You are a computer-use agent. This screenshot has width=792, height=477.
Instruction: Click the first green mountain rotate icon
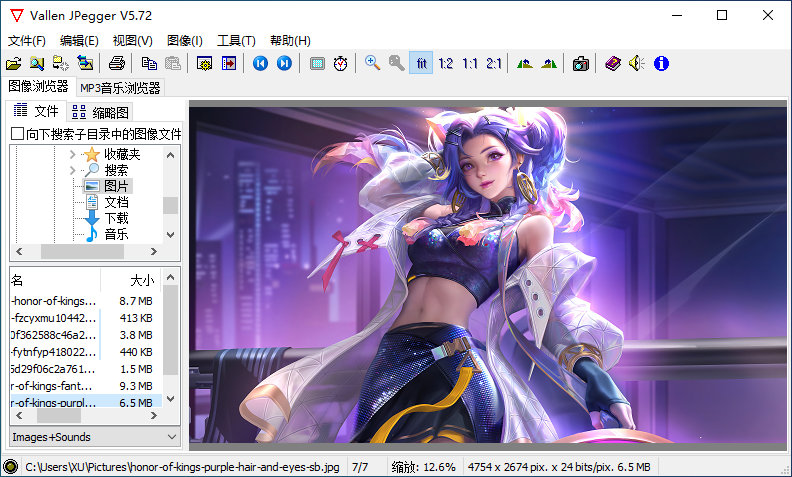(525, 64)
